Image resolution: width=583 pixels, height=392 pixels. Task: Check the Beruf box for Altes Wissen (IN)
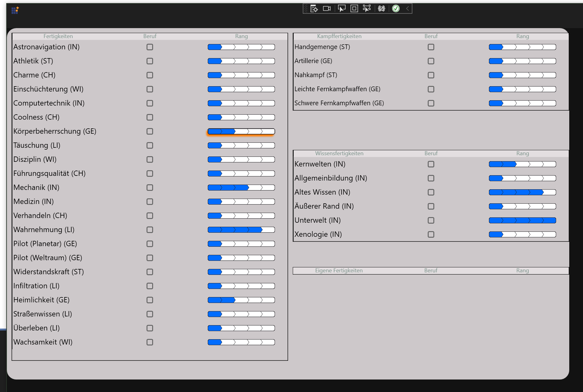click(431, 192)
